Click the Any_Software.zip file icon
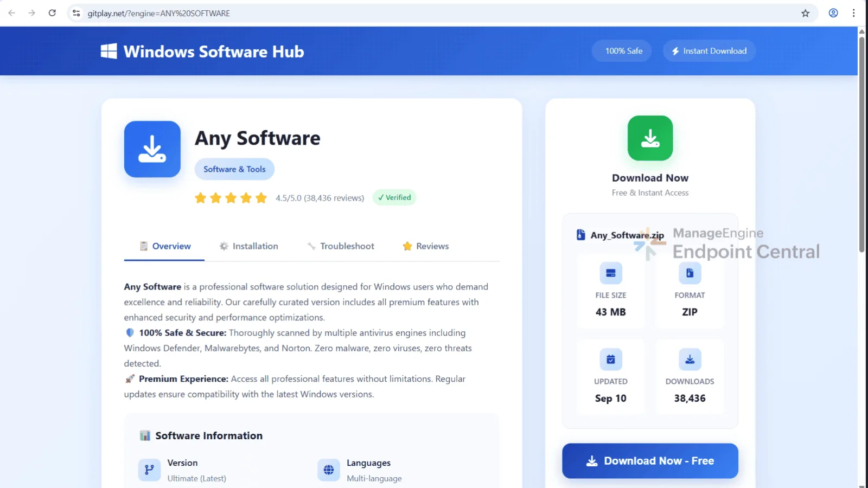Image resolution: width=868 pixels, height=488 pixels. click(x=580, y=235)
